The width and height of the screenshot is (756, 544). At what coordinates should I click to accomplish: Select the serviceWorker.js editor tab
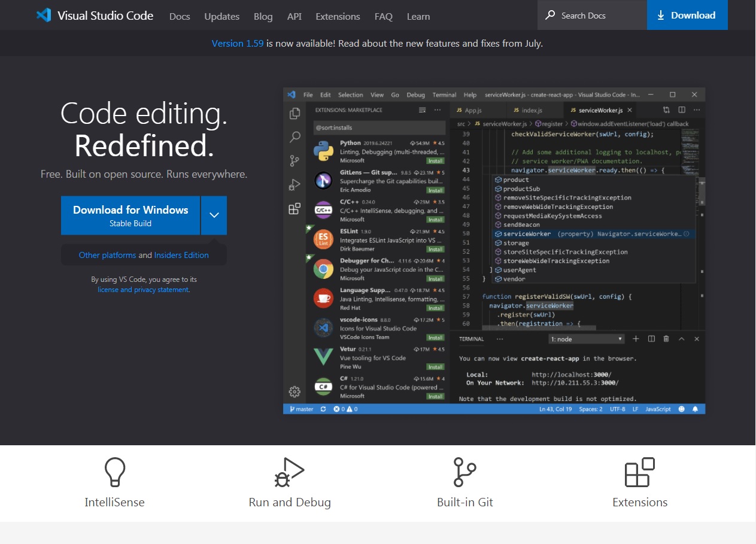click(601, 110)
